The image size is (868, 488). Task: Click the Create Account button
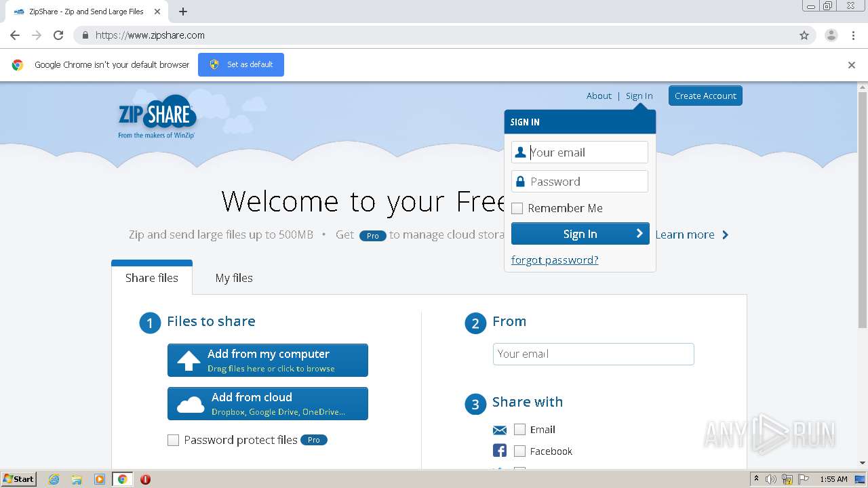pyautogui.click(x=705, y=96)
